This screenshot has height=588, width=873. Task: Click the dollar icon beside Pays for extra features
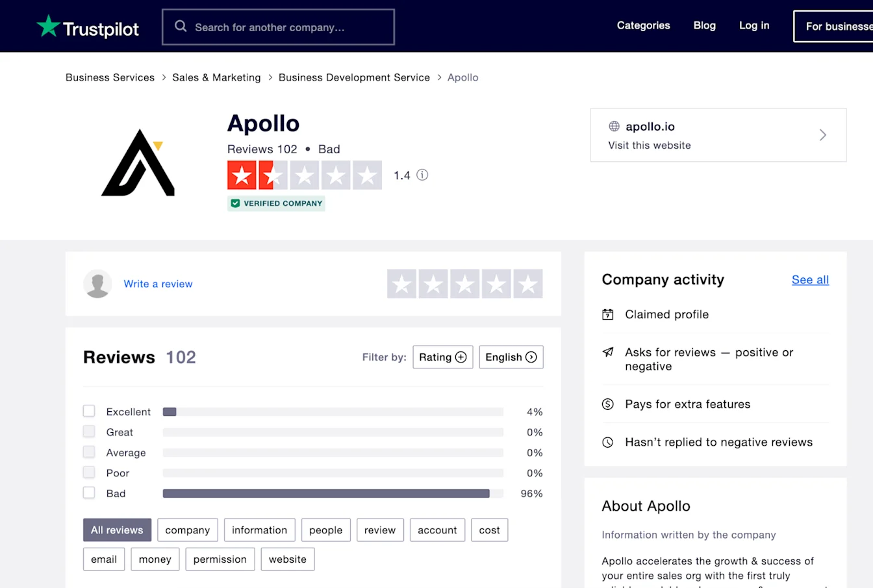pyautogui.click(x=608, y=404)
